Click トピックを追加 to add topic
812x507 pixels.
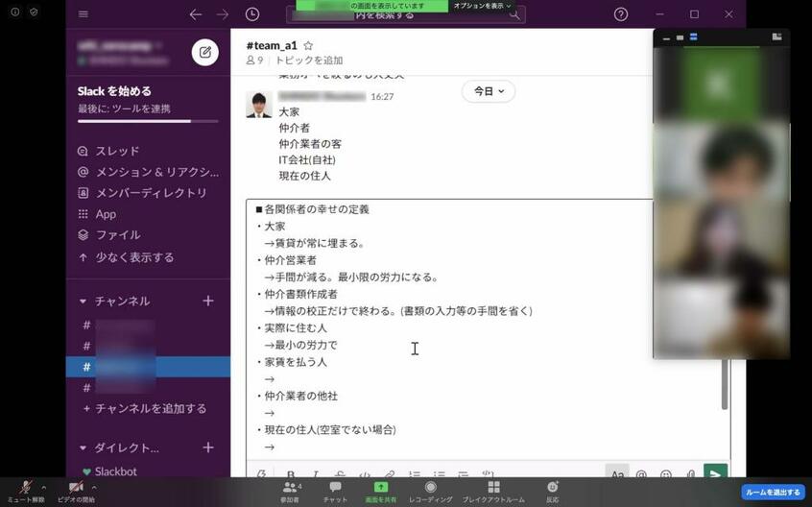pyautogui.click(x=309, y=60)
